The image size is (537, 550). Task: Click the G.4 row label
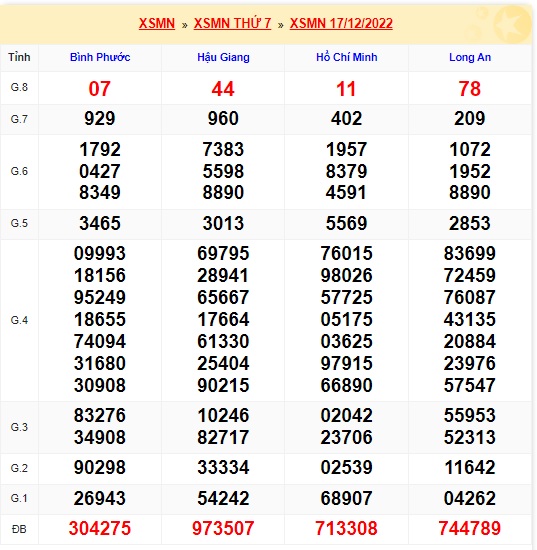19,321
